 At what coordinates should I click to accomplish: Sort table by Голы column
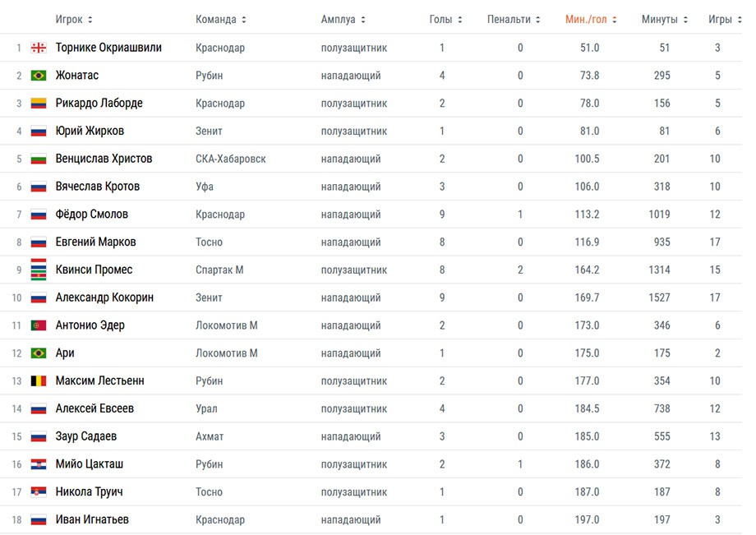pyautogui.click(x=445, y=20)
